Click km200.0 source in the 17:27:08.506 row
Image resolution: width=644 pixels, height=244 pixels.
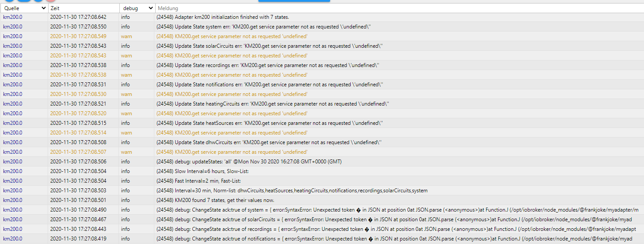pyautogui.click(x=13, y=162)
